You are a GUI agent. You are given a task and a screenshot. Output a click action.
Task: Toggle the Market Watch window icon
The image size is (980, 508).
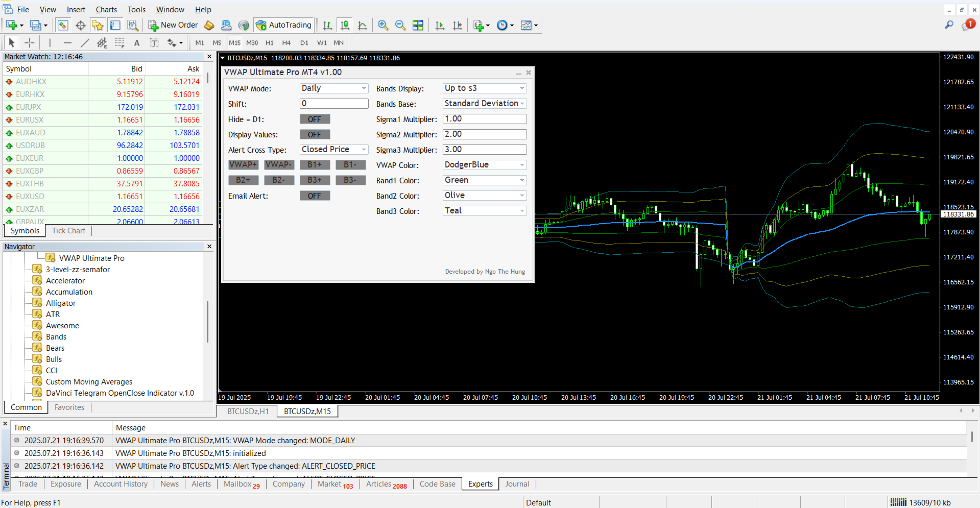(x=63, y=25)
